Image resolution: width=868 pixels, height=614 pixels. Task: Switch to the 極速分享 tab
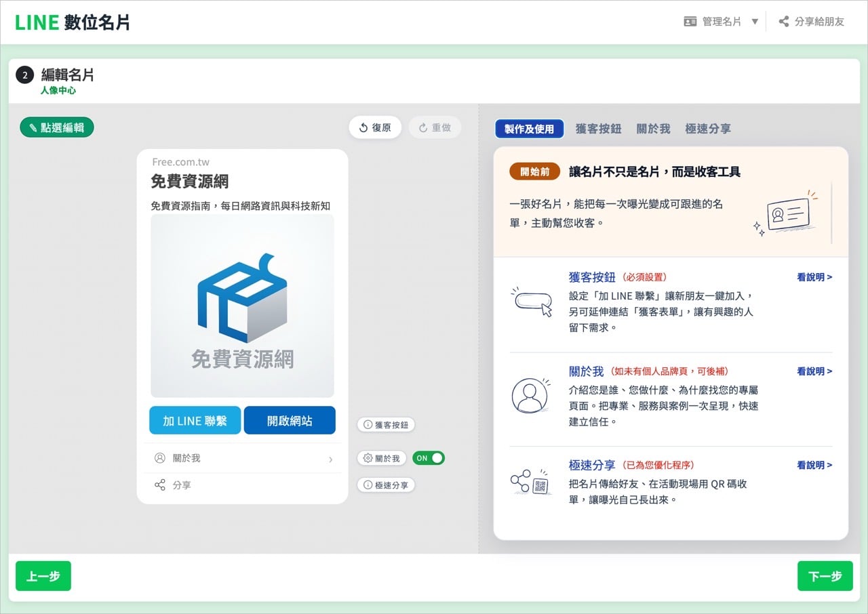[708, 129]
